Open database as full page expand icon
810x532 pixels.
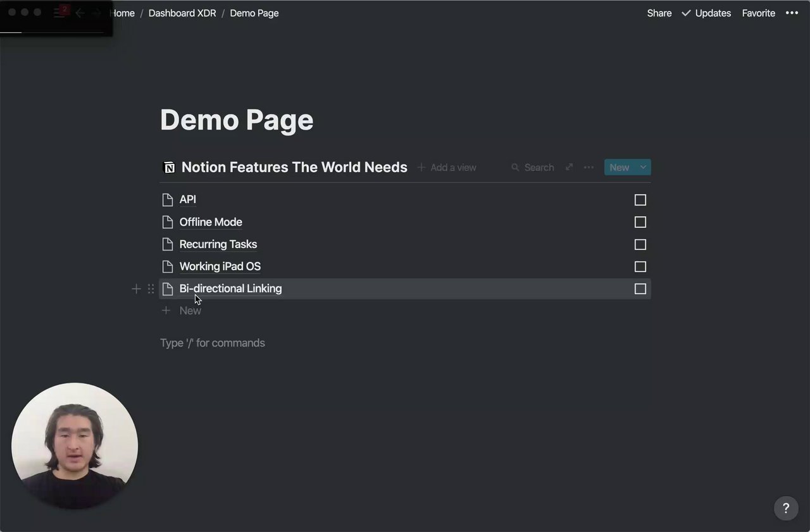tap(569, 167)
